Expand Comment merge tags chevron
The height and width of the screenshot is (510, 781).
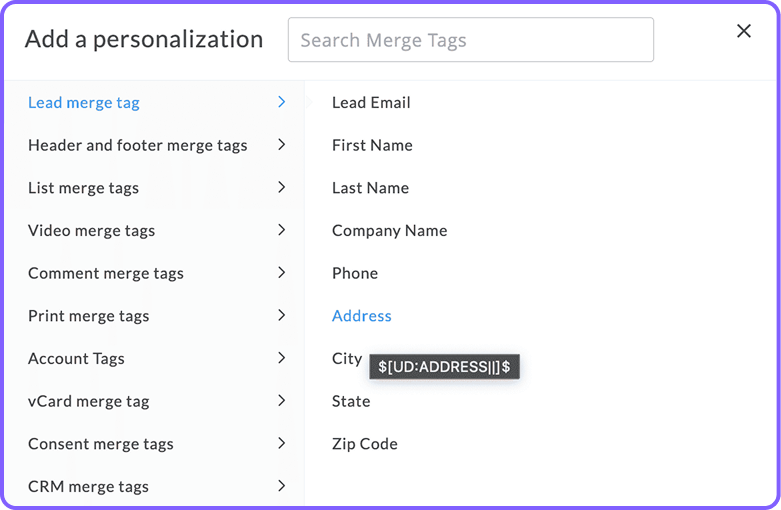point(282,273)
